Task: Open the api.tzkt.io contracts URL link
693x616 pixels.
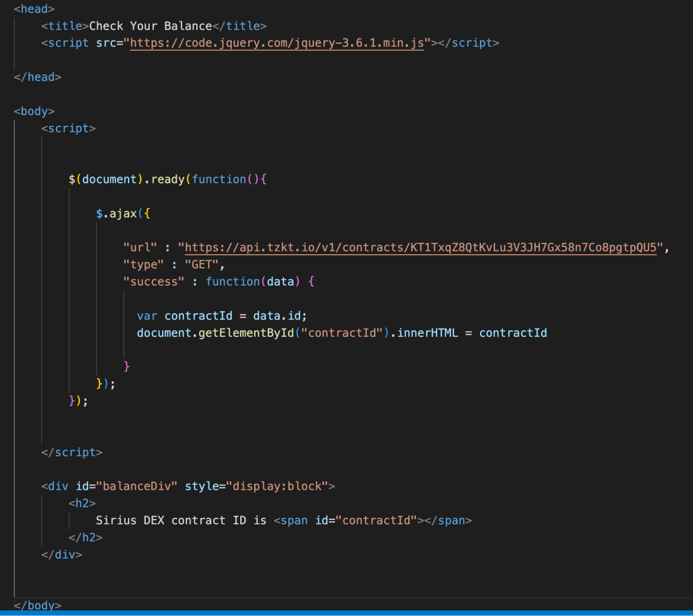Action: pos(420,248)
